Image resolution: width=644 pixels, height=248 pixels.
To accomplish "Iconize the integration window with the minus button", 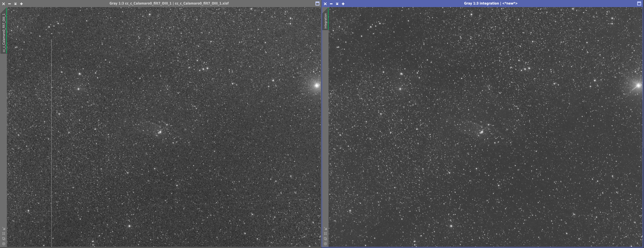I will [331, 4].
